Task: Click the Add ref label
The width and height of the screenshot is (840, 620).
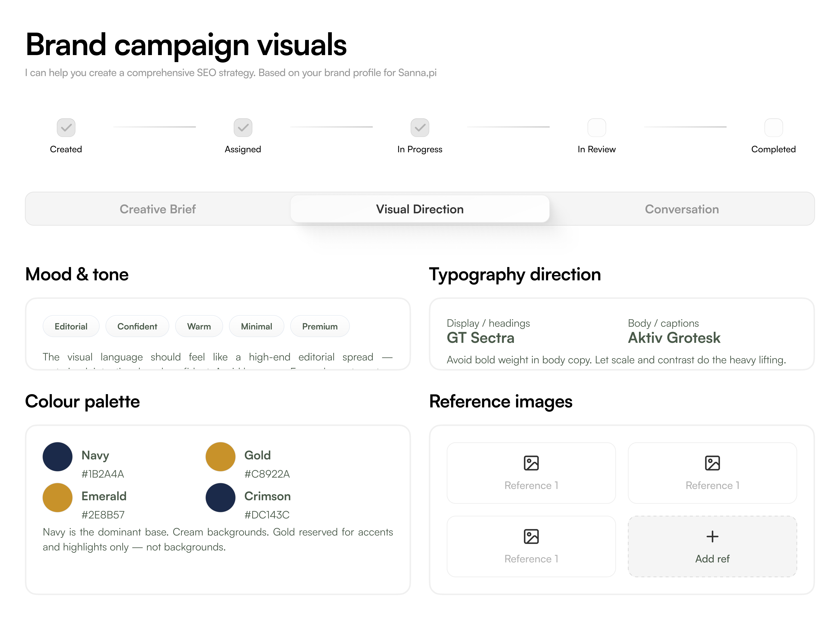Action: (712, 559)
